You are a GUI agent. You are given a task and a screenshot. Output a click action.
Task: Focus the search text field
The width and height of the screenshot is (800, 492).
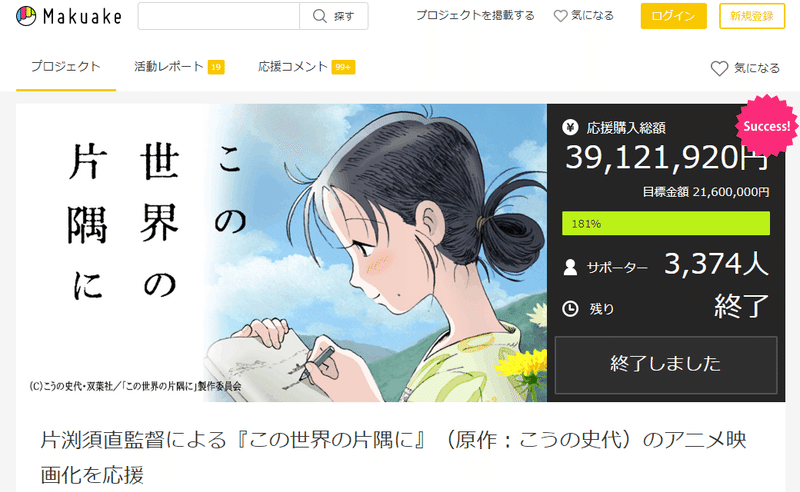[219, 16]
